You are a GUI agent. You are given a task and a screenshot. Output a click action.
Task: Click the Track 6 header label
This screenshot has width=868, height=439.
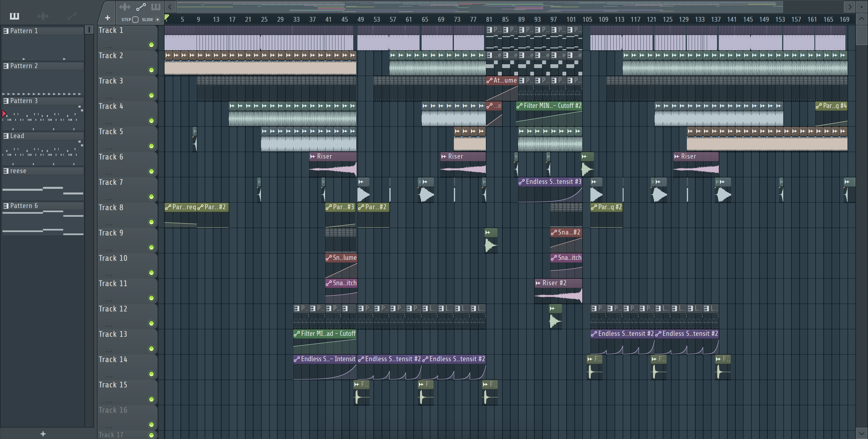click(x=111, y=157)
